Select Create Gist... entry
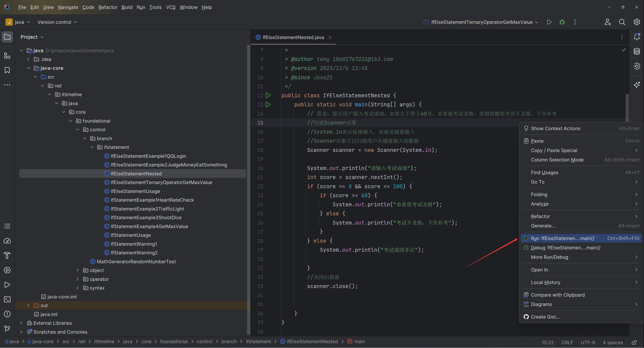This screenshot has height=348, width=644. (581, 317)
